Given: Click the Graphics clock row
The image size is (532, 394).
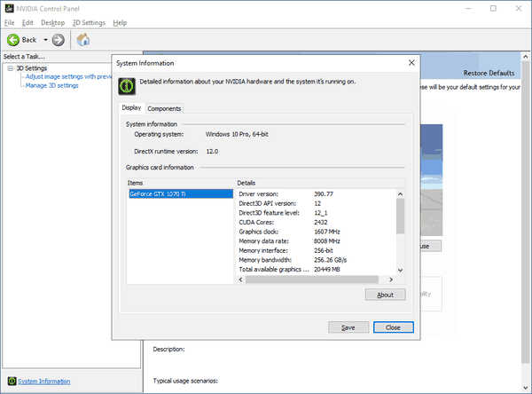Looking at the screenshot, I should coord(316,232).
